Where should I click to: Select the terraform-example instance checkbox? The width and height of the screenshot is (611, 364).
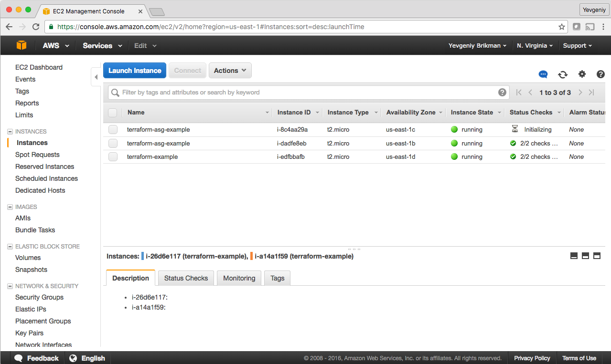pyautogui.click(x=113, y=156)
